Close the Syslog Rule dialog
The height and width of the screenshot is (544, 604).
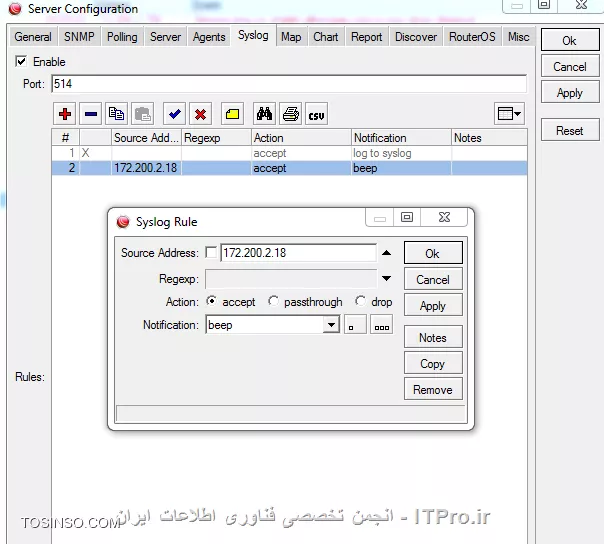tap(444, 217)
